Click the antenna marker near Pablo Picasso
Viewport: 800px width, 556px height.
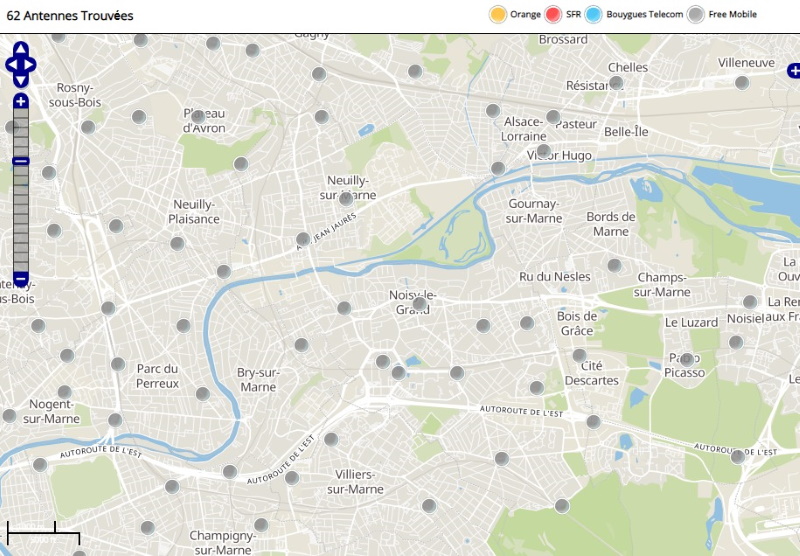click(x=684, y=358)
